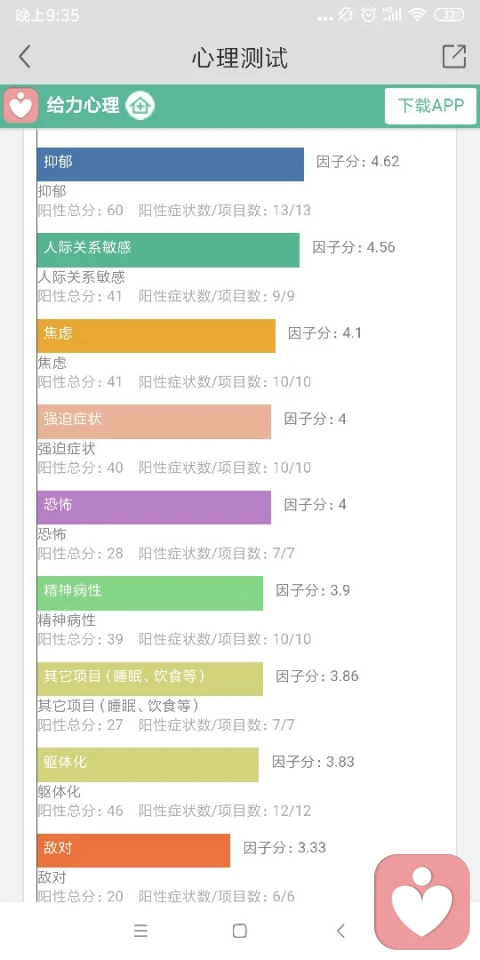
Task: Open Android recent apps menu icon
Action: point(141,931)
